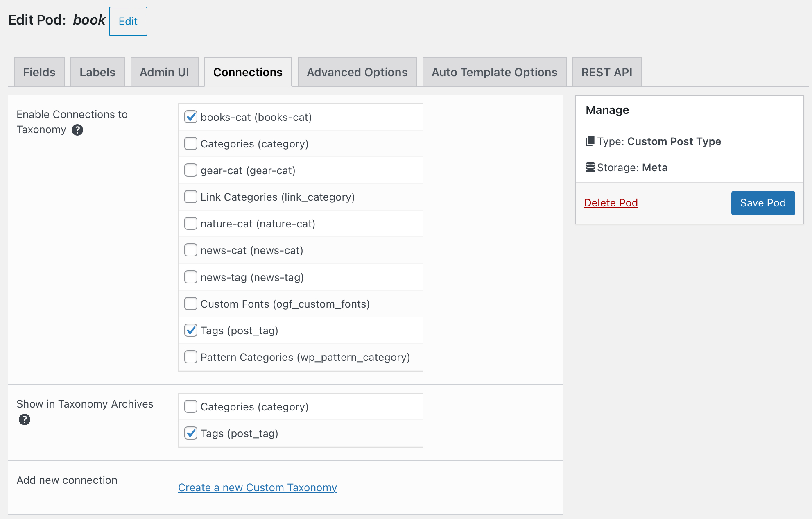
Task: Check the gear-cat taxonomy checkbox
Action: tap(191, 170)
